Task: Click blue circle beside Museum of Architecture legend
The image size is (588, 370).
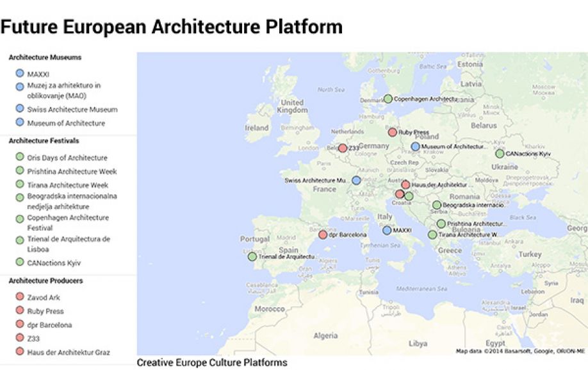Action: [20, 122]
